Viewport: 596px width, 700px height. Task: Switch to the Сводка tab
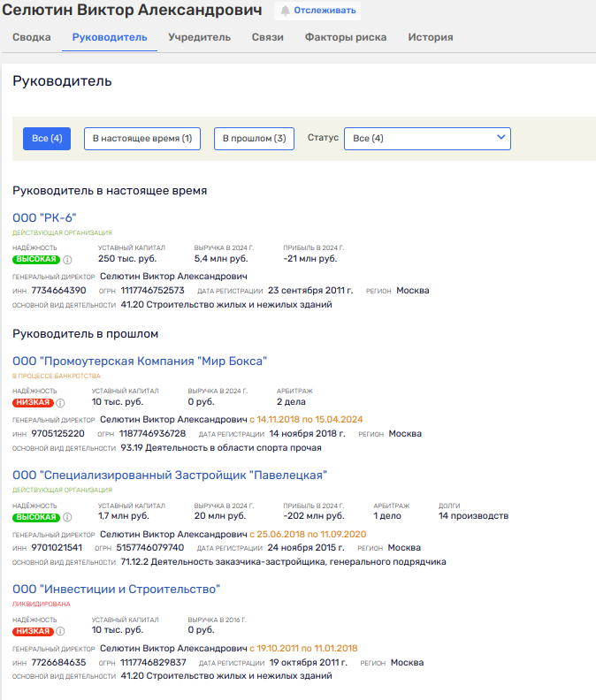pyautogui.click(x=32, y=37)
